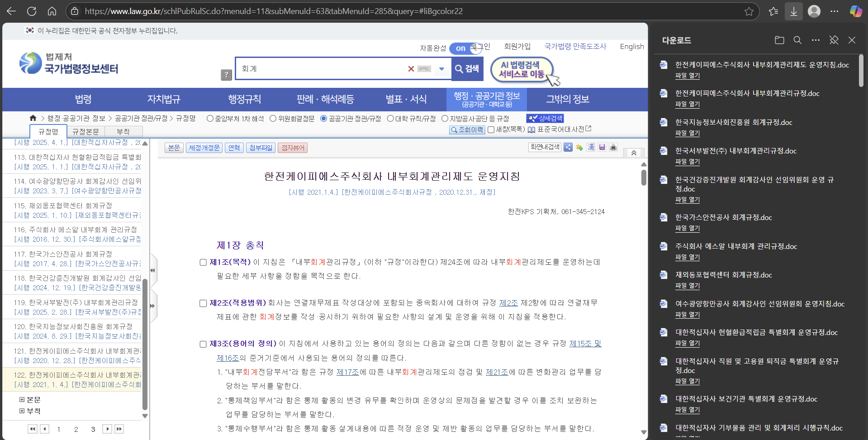Viewport: 868px width, 440px height.
Task: Collapse the header with the double-up chevron
Action: (x=634, y=153)
